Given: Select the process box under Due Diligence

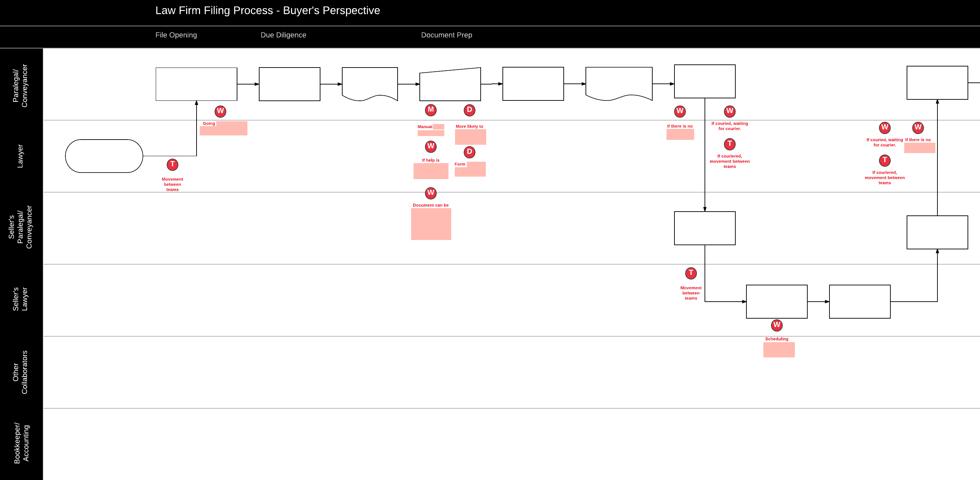Looking at the screenshot, I should tap(290, 84).
